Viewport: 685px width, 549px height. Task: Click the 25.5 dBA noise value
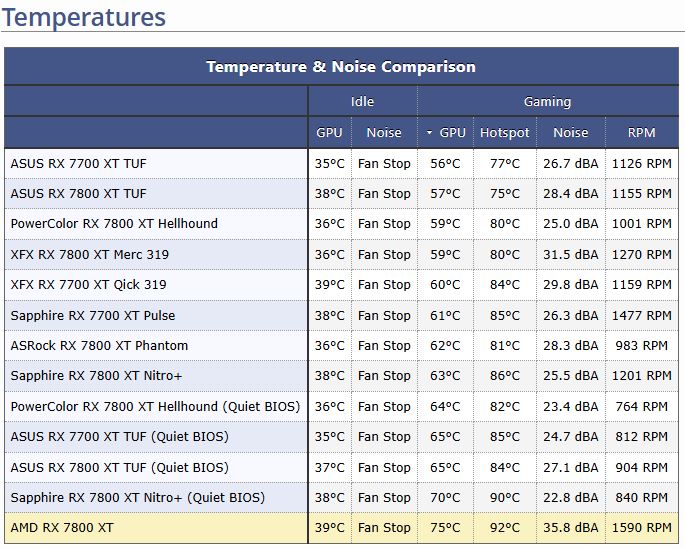(571, 376)
